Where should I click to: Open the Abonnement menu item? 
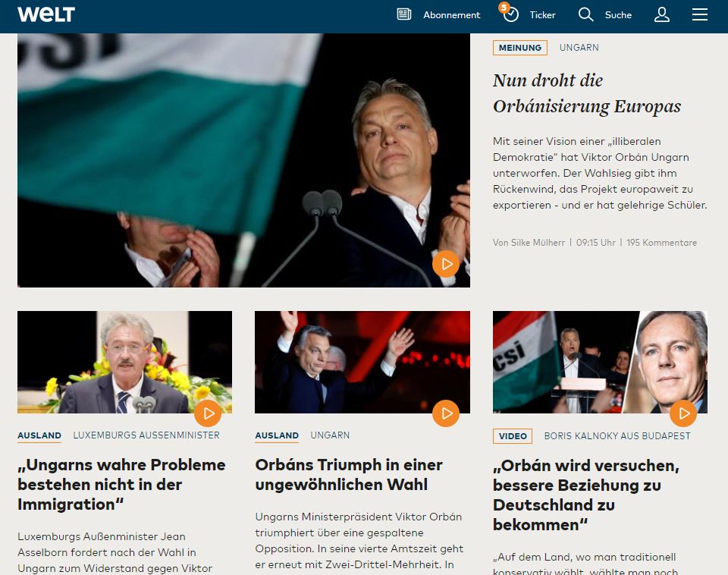click(451, 15)
